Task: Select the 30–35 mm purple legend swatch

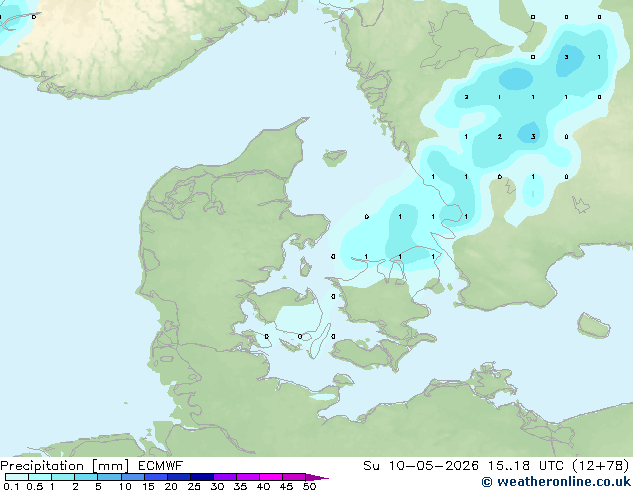Action: click(x=225, y=477)
